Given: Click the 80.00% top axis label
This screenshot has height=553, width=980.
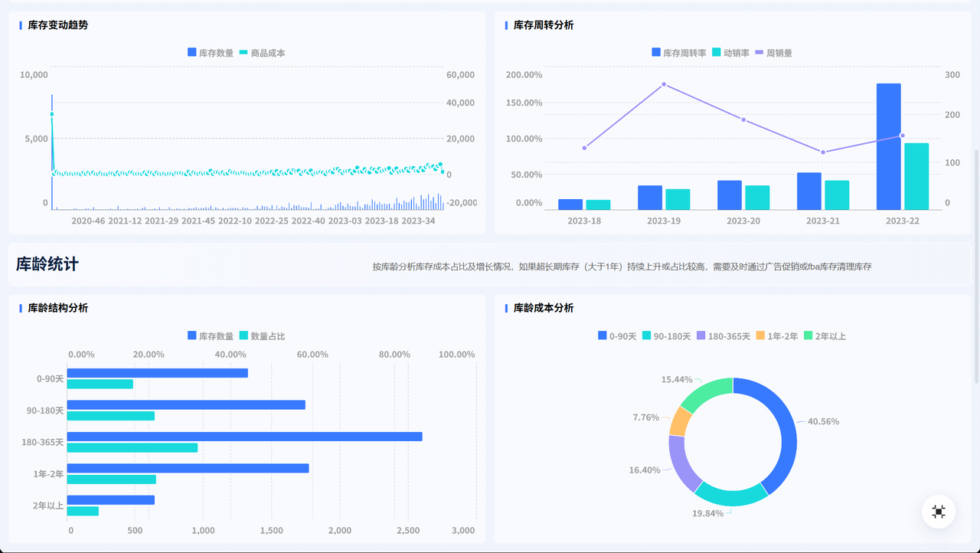Looking at the screenshot, I should tap(395, 355).
